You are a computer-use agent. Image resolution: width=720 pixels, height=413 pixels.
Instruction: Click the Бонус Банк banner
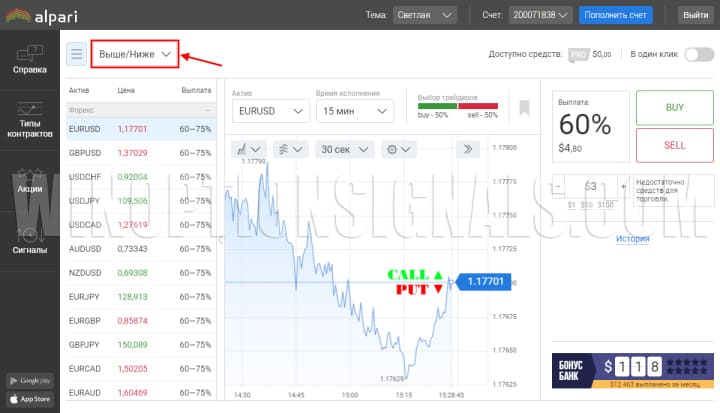(631, 371)
